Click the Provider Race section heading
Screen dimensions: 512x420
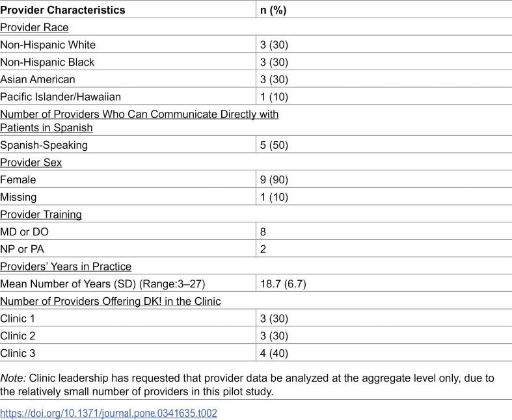pos(34,27)
